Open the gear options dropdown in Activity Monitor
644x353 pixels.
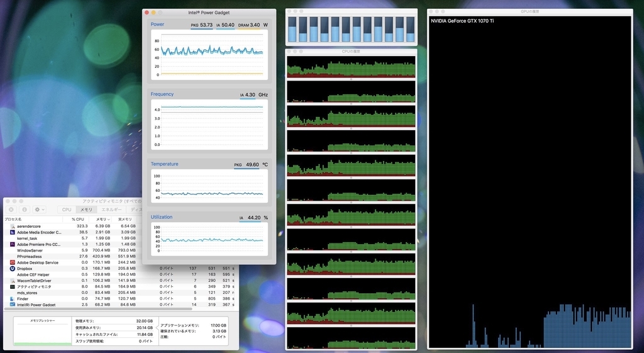coord(40,210)
